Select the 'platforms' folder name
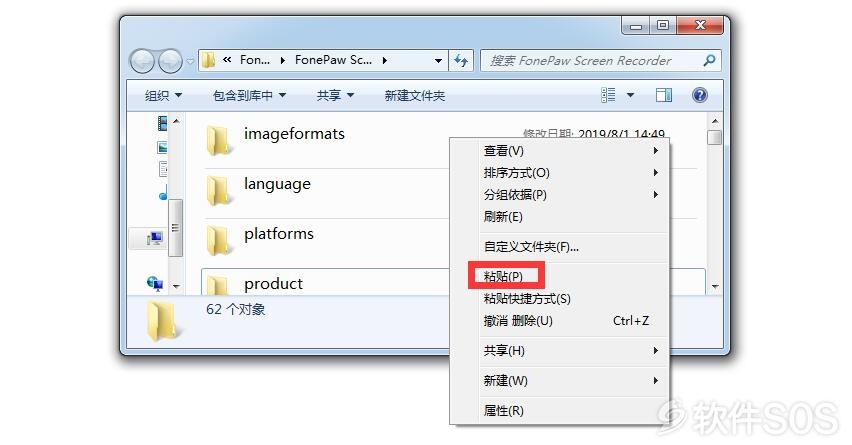Viewport: 852px width, 445px height. click(x=279, y=234)
